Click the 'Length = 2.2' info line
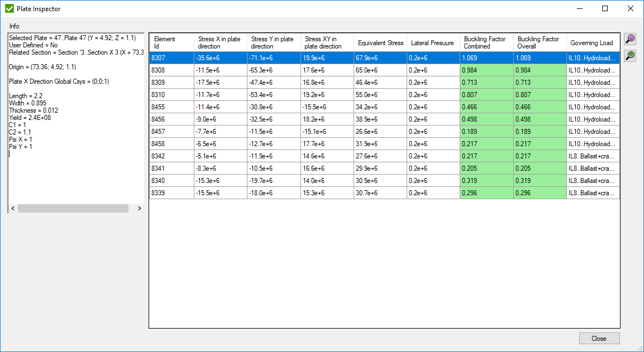644x352 pixels. coord(26,96)
